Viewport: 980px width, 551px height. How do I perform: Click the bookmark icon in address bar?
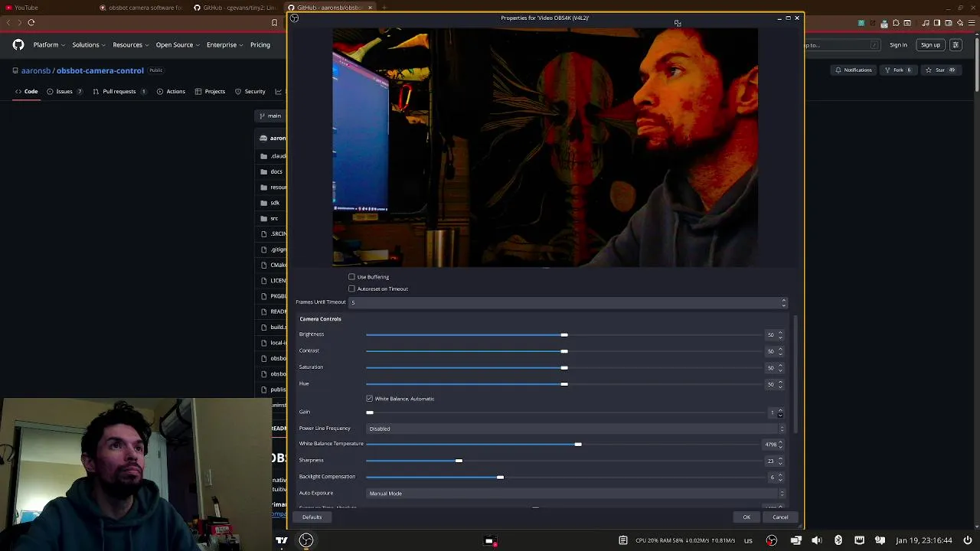[274, 23]
